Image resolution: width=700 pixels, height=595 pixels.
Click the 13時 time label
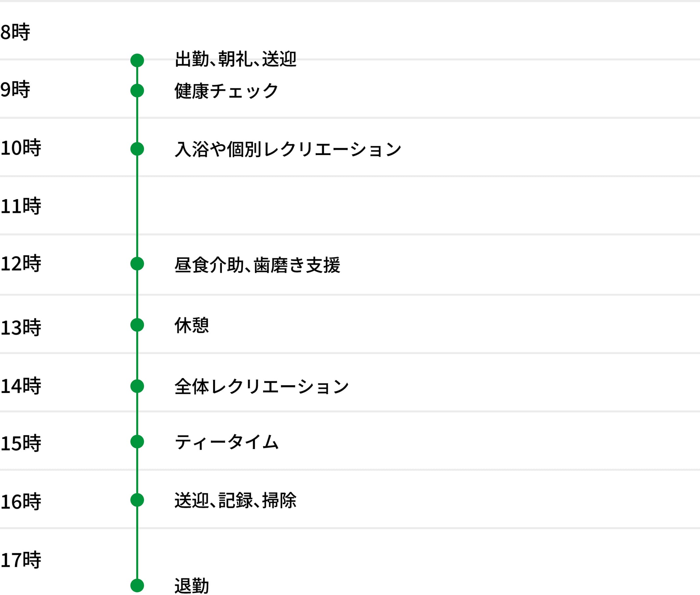(21, 327)
